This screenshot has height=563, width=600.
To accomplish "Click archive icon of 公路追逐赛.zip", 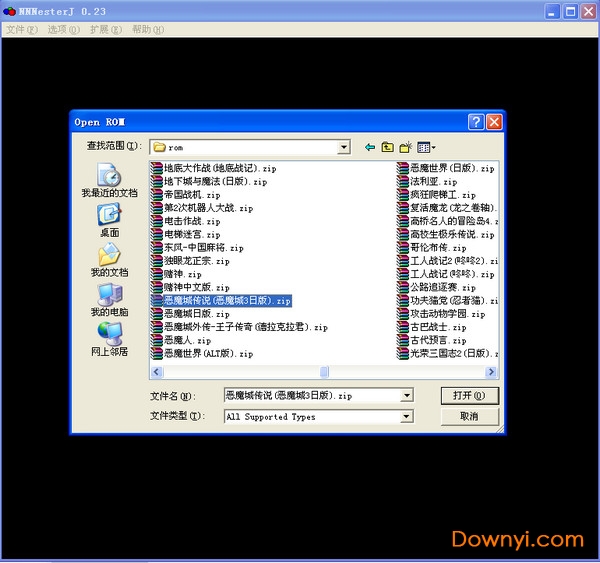I will pos(403,287).
